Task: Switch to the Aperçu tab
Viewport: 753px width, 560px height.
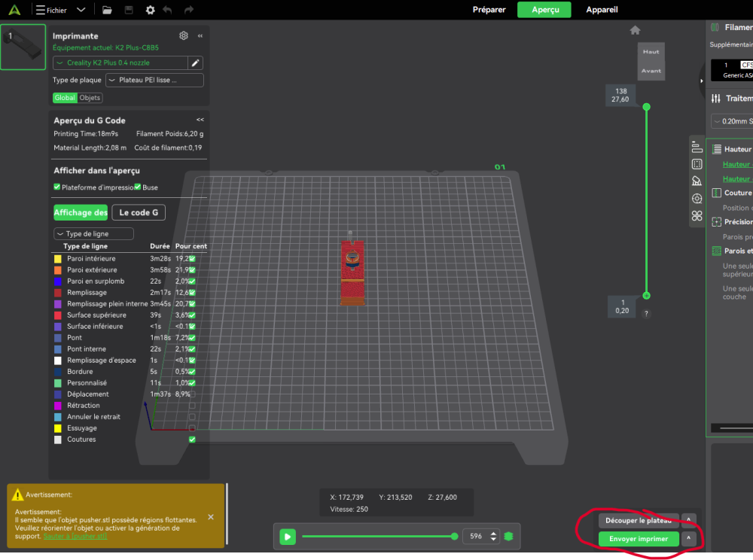Action: 544,10
